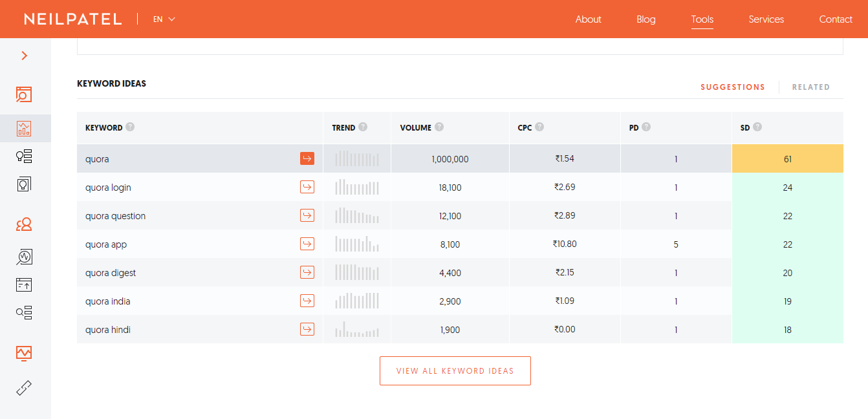The height and width of the screenshot is (419, 868).
Task: Click the ruler icon in sidebar
Action: [x=24, y=388]
